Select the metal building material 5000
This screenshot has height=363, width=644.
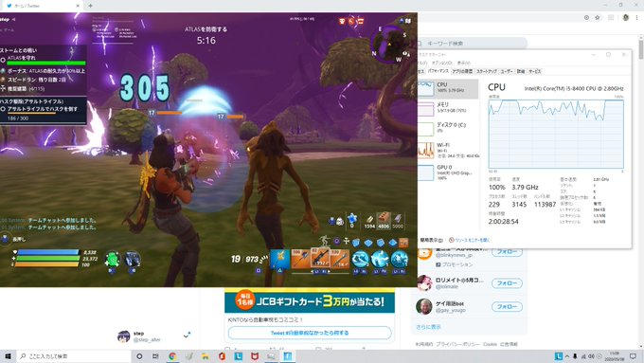point(398,221)
